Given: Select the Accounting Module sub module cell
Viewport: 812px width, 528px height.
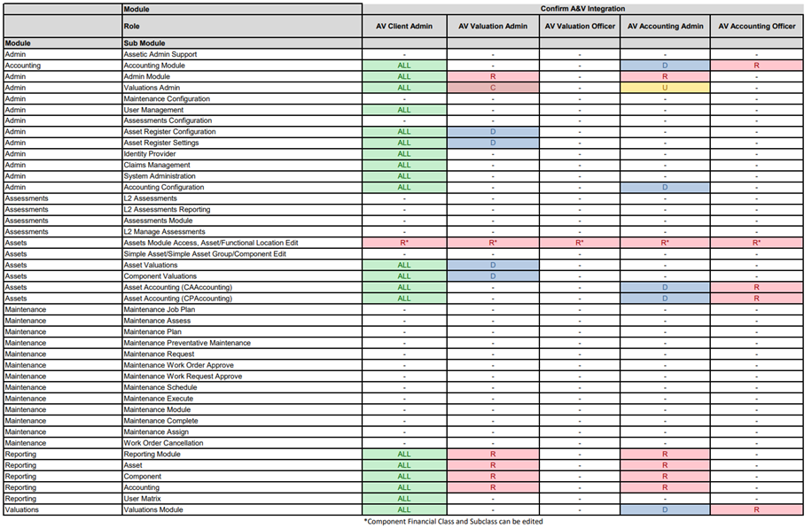Looking at the screenshot, I should [242, 66].
